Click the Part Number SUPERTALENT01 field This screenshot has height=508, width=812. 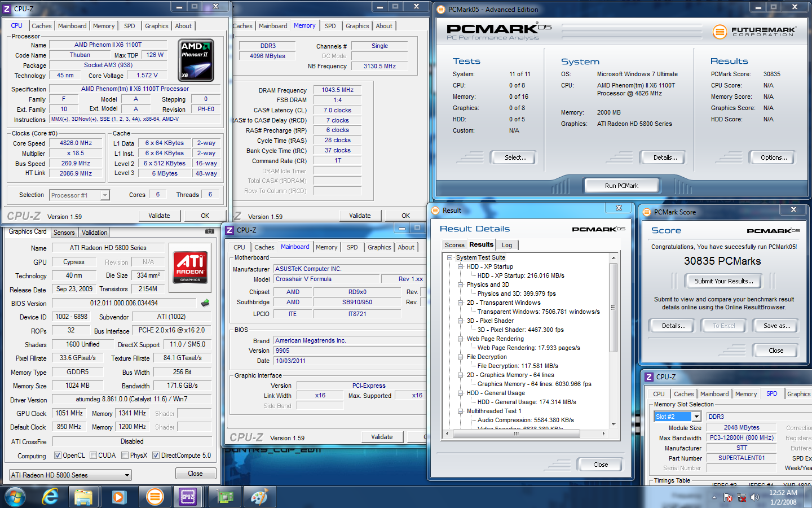tap(742, 458)
